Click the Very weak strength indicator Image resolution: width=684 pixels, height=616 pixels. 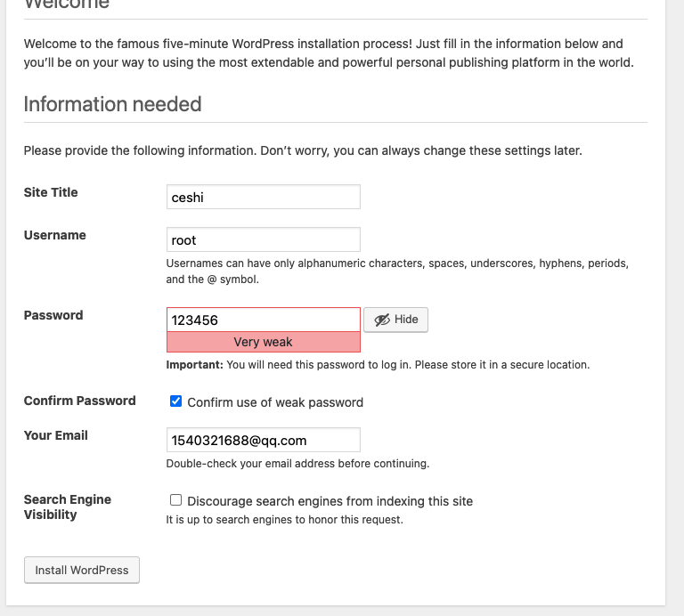263,342
